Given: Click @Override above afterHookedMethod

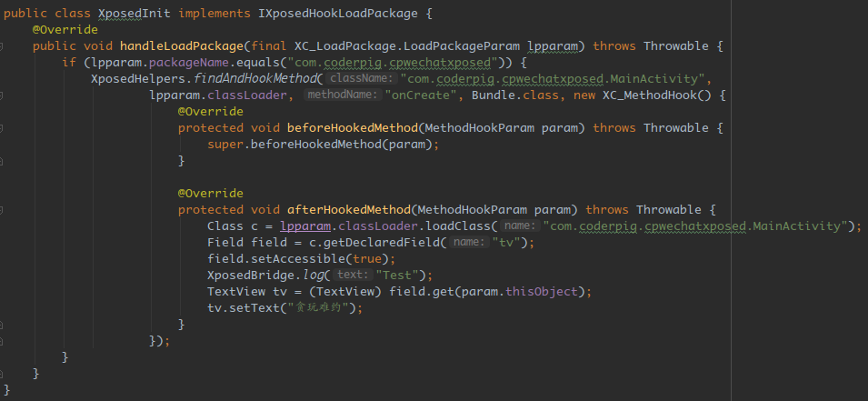Looking at the screenshot, I should [210, 194].
